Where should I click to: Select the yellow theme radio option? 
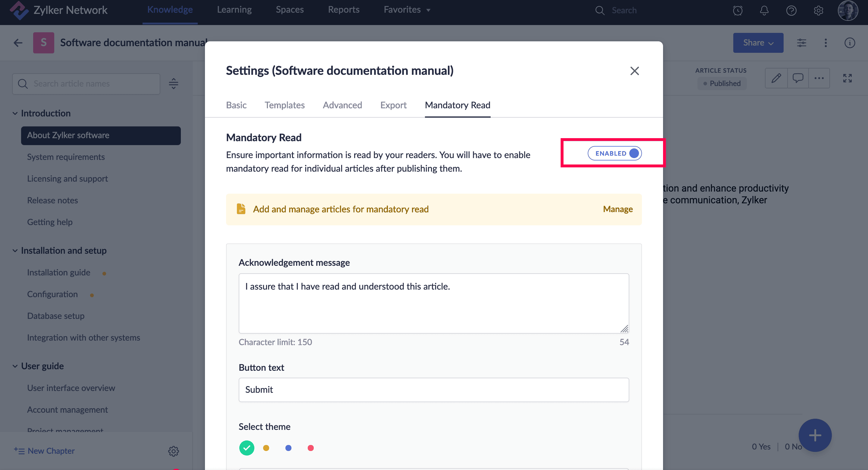tap(266, 448)
